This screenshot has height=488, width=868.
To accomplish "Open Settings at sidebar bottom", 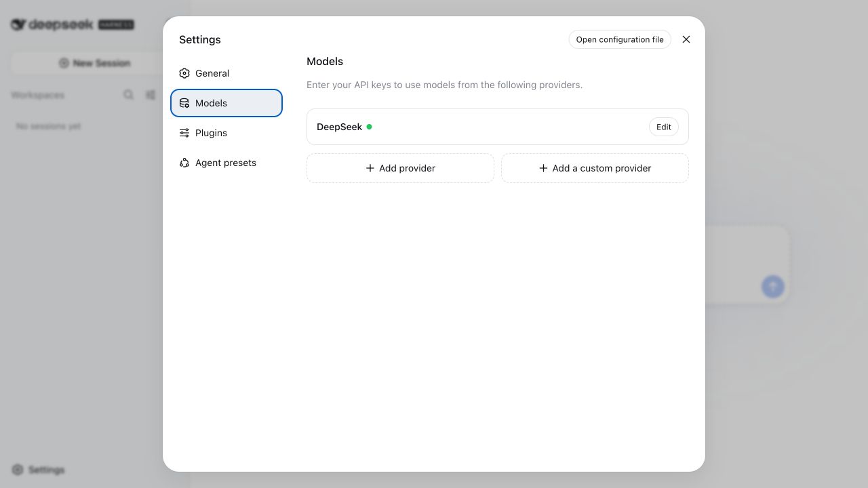I will pos(39,470).
